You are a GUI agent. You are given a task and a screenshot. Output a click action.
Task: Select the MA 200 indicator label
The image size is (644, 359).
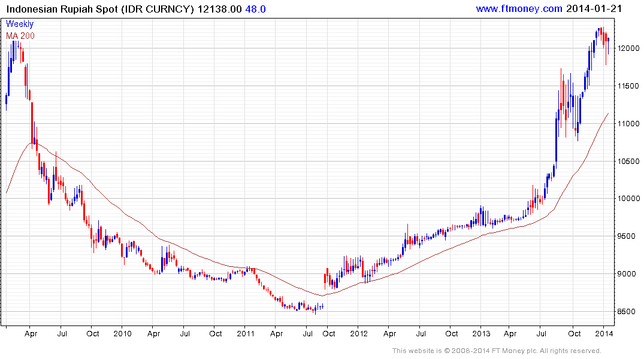20,36
